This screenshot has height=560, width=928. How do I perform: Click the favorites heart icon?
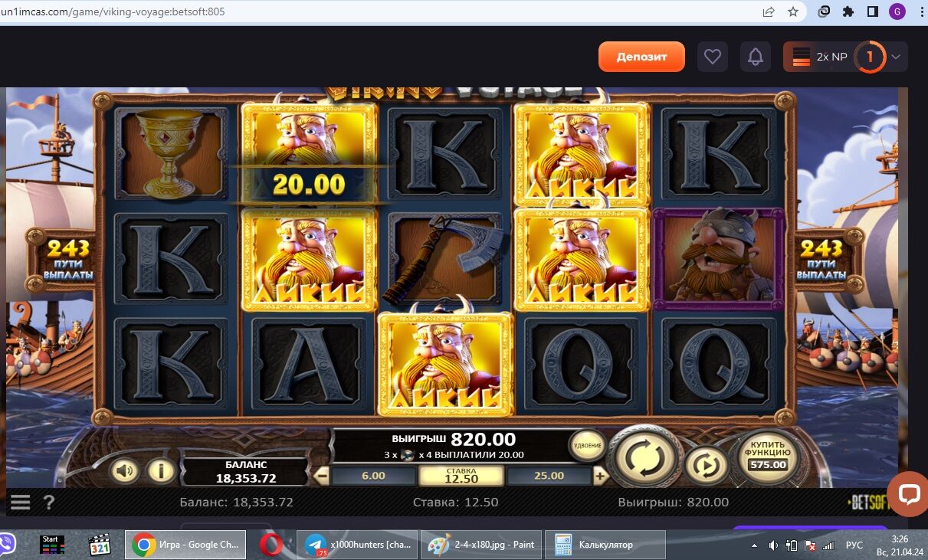pyautogui.click(x=713, y=57)
